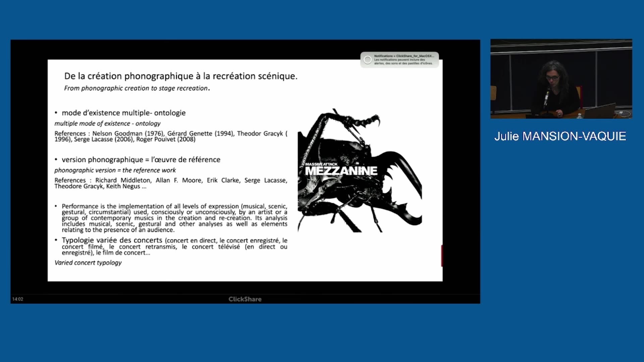Click references line starting with Nelson Goodman (1976)
Viewport: 644px width, 362px height.
coord(171,136)
